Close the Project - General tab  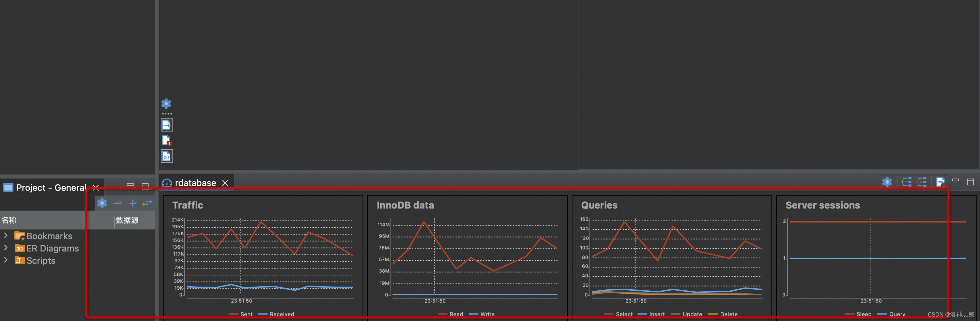(96, 187)
